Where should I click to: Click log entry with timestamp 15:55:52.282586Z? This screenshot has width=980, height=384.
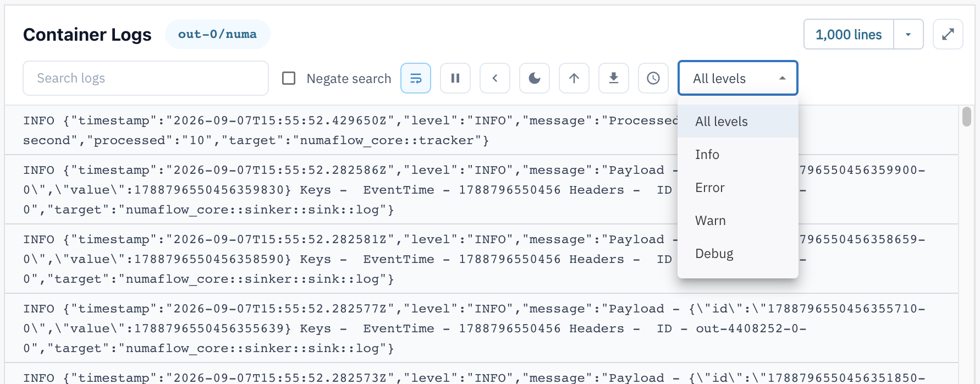[481, 189]
